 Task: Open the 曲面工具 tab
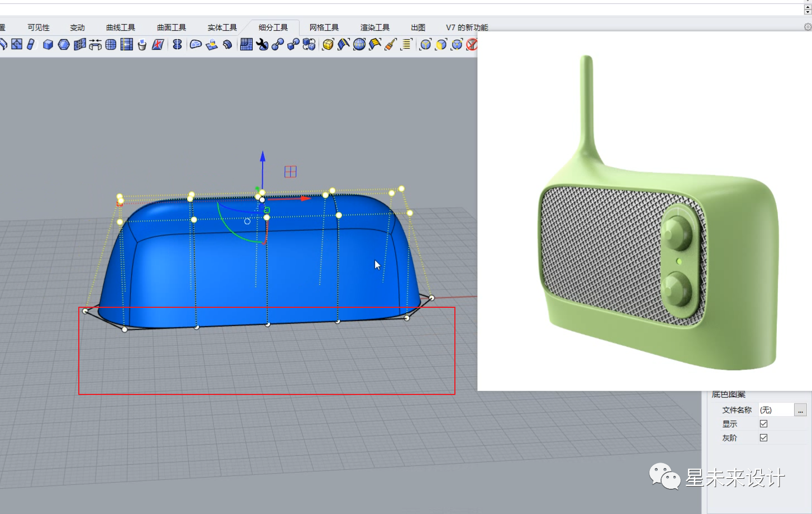[x=172, y=27]
